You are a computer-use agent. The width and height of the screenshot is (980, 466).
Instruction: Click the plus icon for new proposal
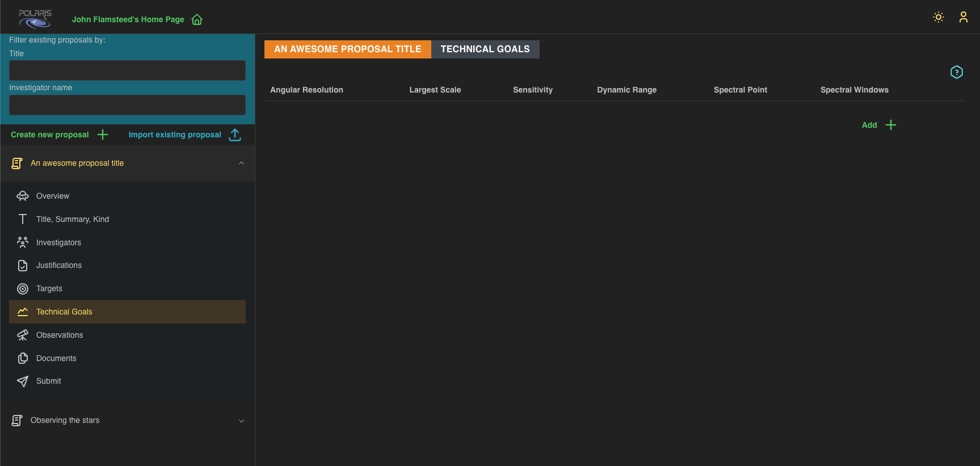[103, 135]
